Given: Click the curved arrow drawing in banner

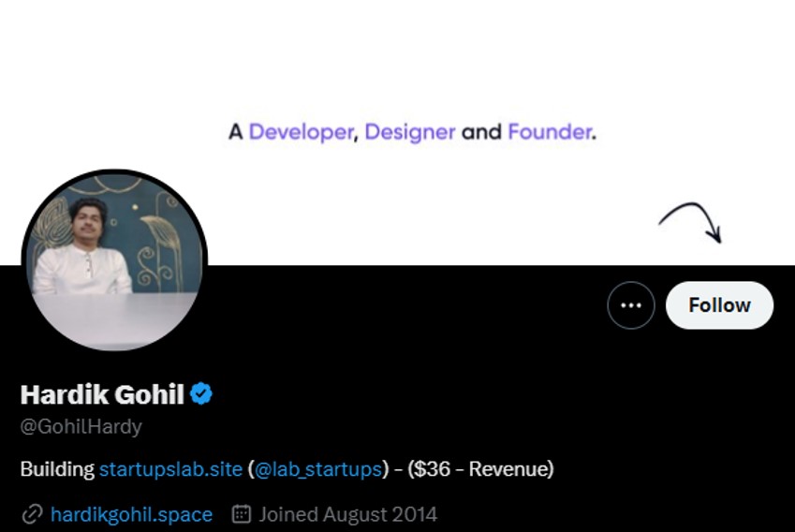Looking at the screenshot, I should pos(690,224).
